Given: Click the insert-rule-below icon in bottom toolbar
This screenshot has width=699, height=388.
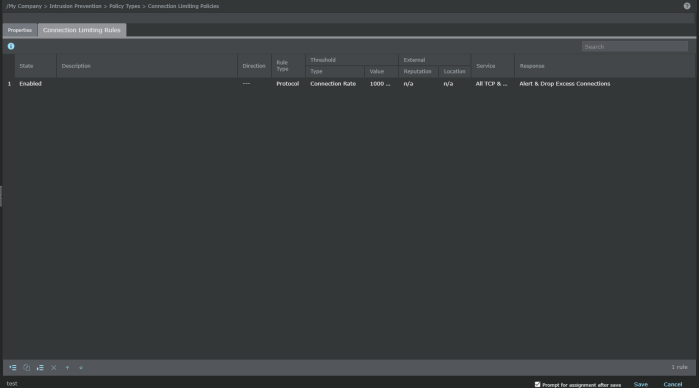Looking at the screenshot, I should [40, 367].
